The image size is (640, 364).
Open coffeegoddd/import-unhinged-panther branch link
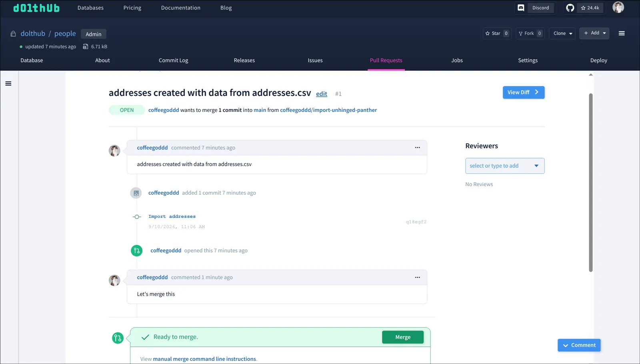(328, 110)
